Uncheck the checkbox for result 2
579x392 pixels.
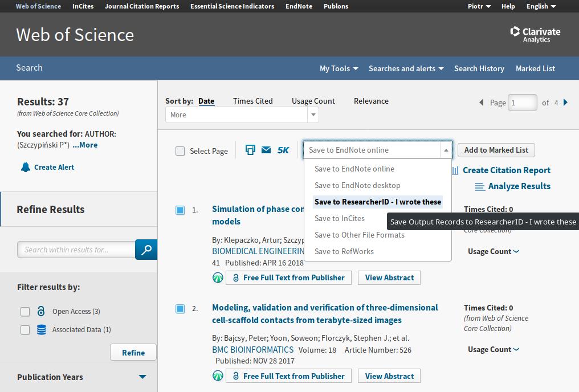click(180, 309)
